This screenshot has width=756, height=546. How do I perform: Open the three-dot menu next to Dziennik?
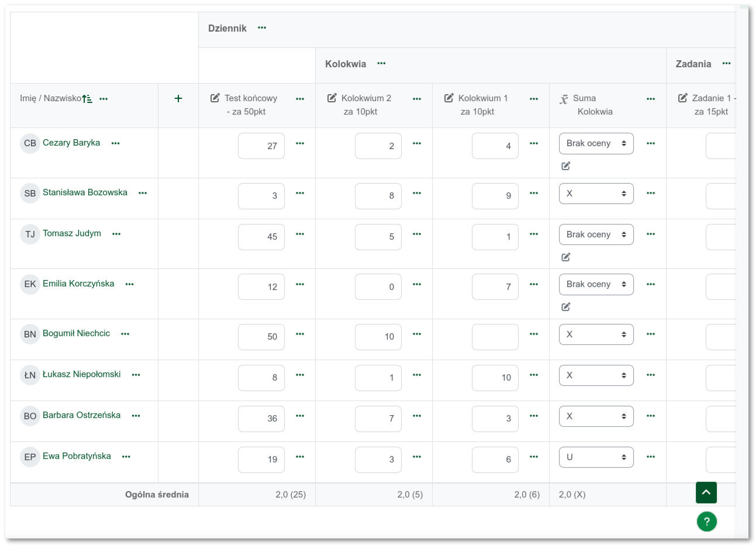coord(262,28)
